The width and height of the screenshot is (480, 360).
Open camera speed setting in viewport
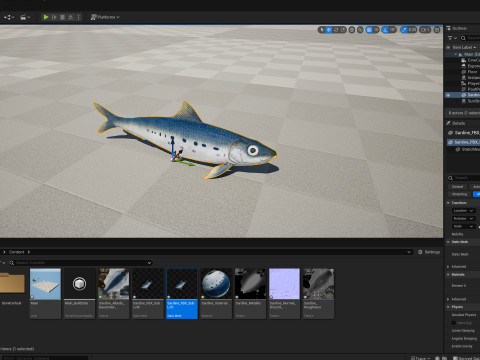coord(425,30)
